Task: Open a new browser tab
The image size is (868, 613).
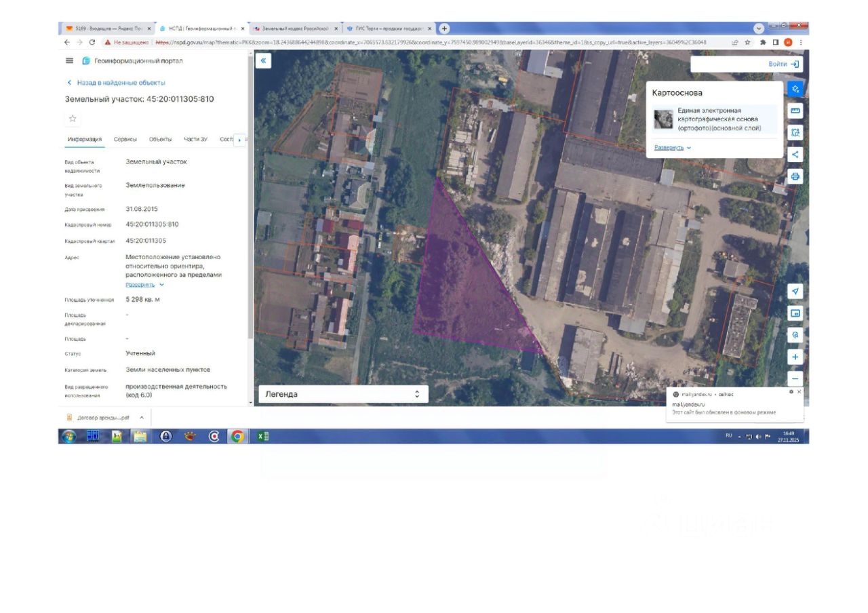Action: (x=445, y=28)
